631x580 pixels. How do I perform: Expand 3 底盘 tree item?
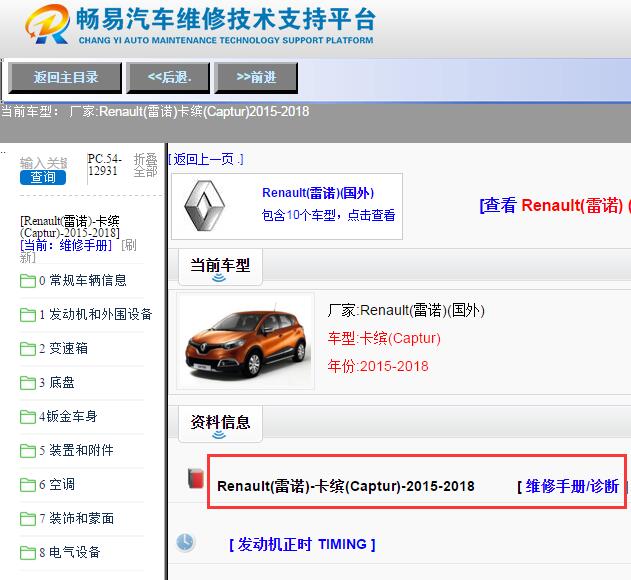pyautogui.click(x=57, y=382)
